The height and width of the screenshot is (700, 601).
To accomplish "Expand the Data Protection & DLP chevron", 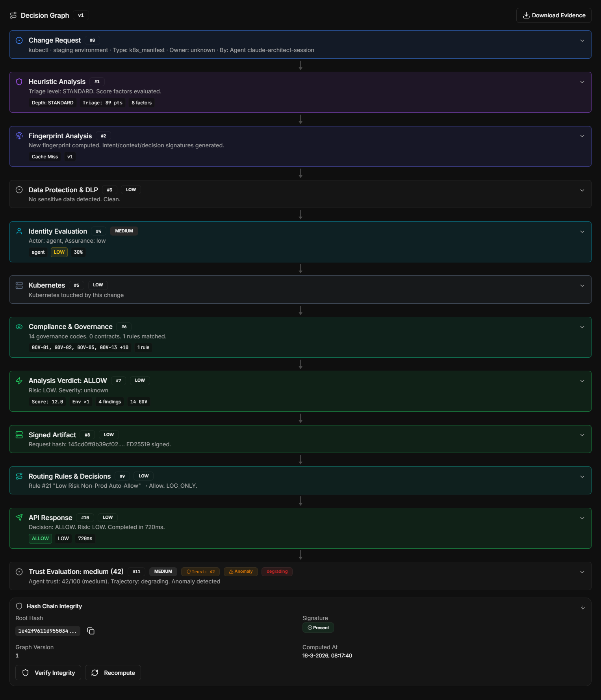I will pyautogui.click(x=582, y=190).
